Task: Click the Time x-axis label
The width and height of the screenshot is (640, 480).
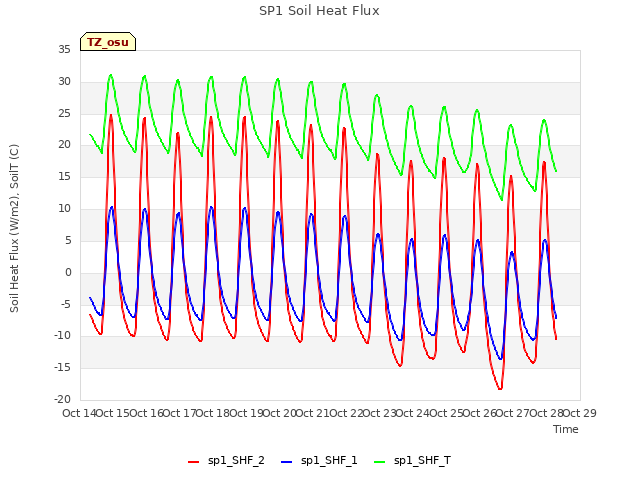Action: coord(566,429)
